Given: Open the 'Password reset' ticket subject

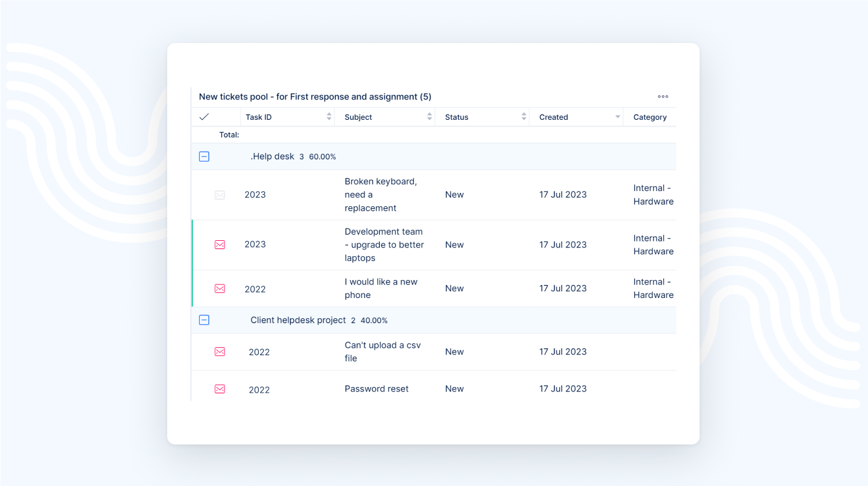Looking at the screenshot, I should click(x=376, y=389).
